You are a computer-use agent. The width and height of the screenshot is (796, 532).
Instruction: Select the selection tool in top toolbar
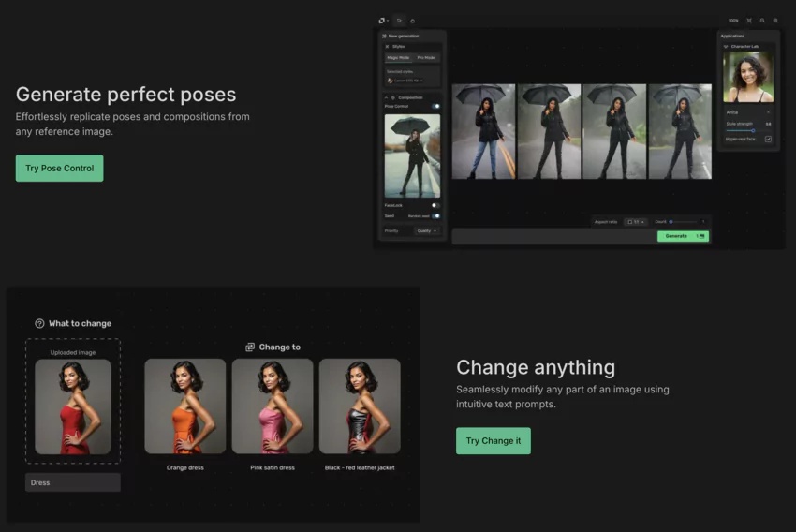[x=400, y=21]
